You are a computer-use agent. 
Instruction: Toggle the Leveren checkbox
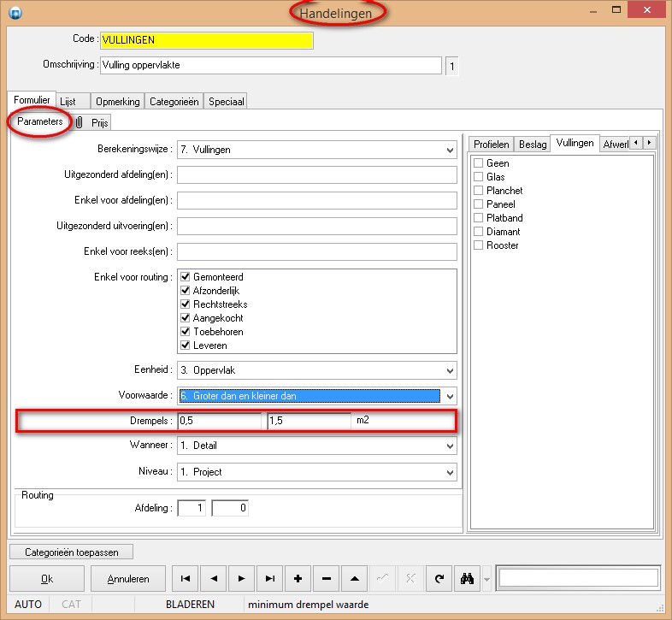click(186, 345)
